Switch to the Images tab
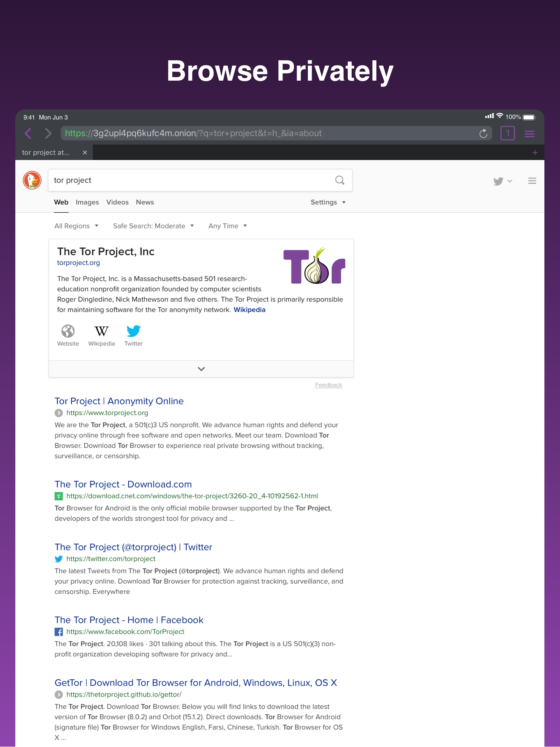The image size is (560, 747). [87, 202]
